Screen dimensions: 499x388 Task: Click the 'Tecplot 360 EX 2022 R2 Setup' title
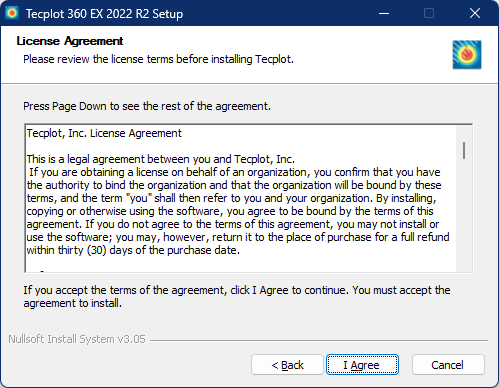click(104, 14)
